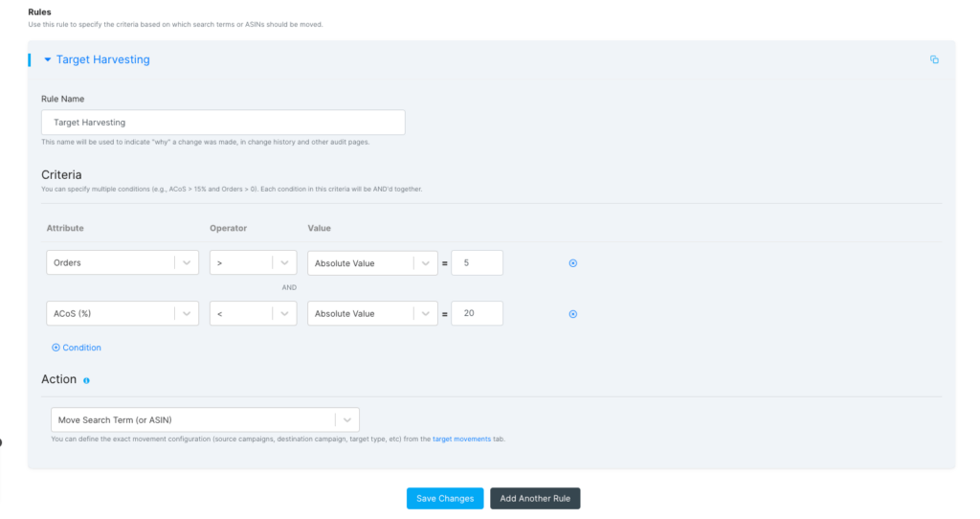
Task: Click the Target Harvesting section title
Action: [x=103, y=59]
